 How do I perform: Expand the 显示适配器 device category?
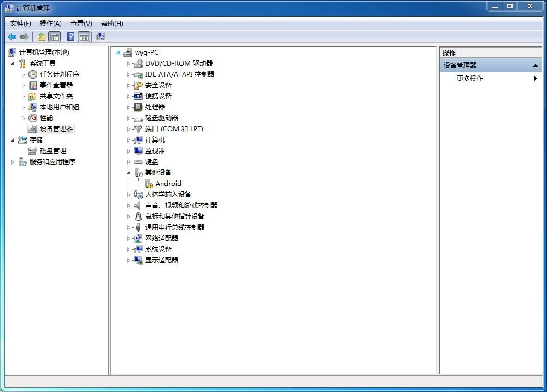coord(129,261)
